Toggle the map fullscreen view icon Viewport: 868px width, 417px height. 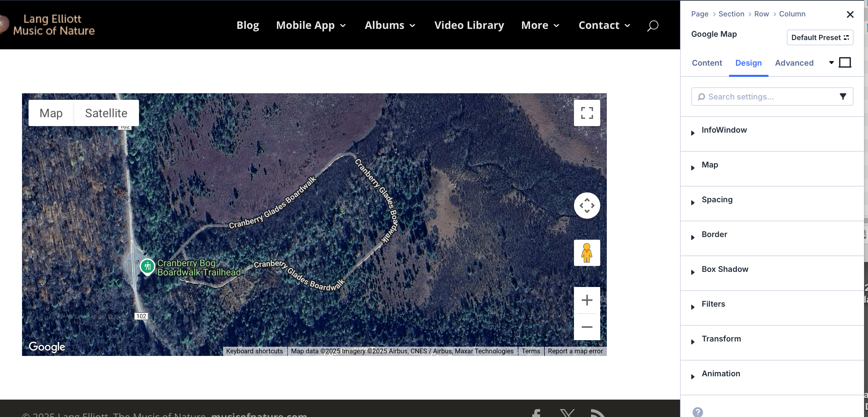coord(587,113)
